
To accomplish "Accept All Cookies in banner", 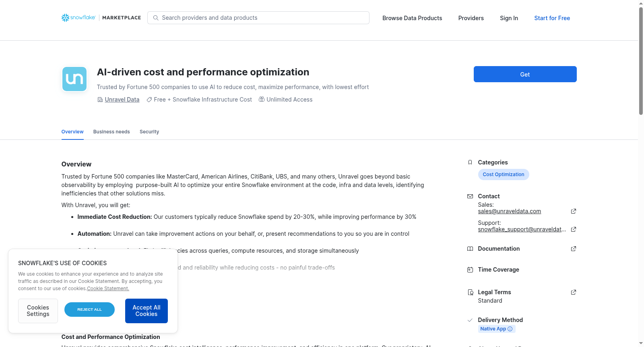I will [x=147, y=311].
